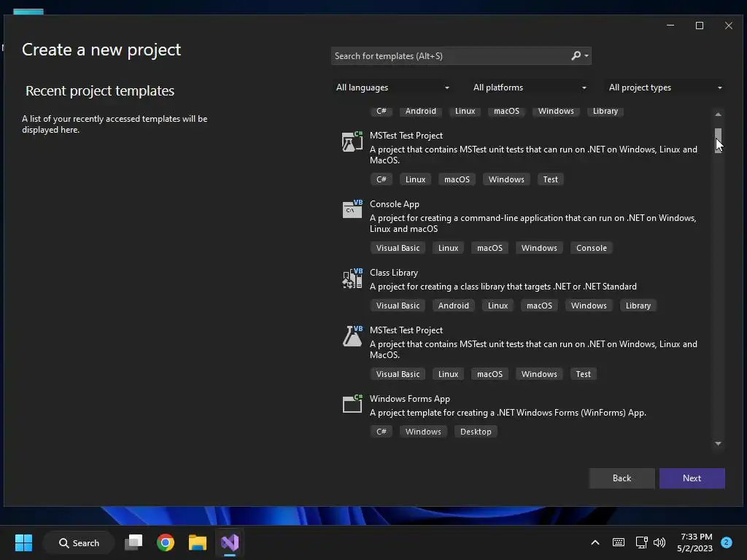Screen dimensions: 747x560
Task: Click the Console tag under Console App
Action: click(591, 248)
